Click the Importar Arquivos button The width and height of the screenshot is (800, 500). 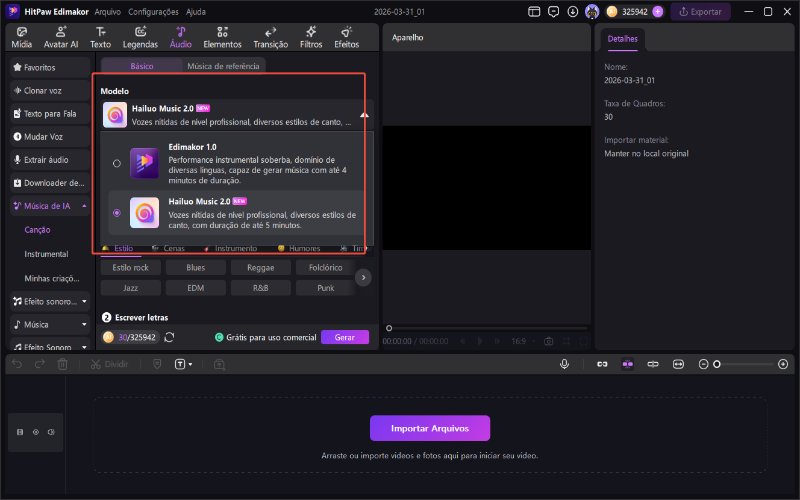[x=430, y=428]
